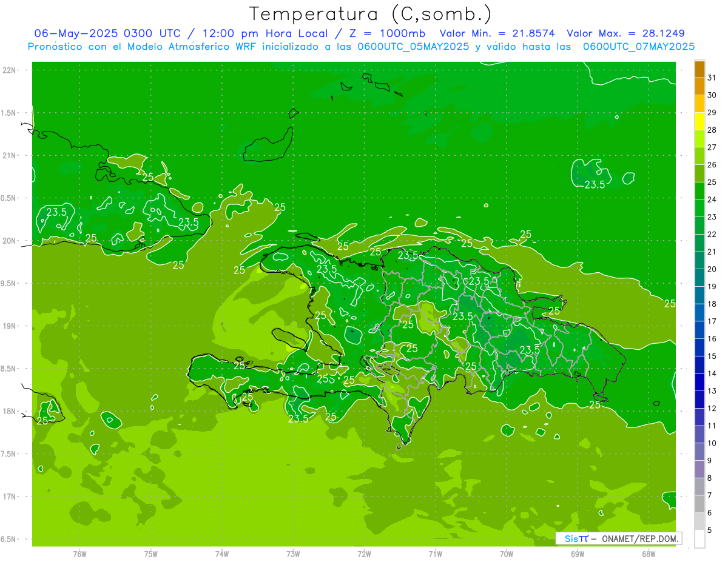Click the 19N latitude label
Image resolution: width=728 pixels, height=562 pixels.
point(10,326)
